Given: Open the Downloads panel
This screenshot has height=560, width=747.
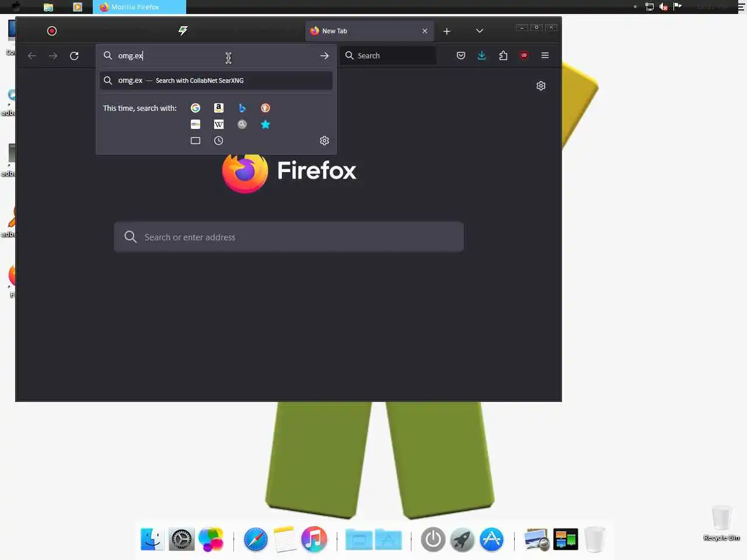Looking at the screenshot, I should click(481, 55).
